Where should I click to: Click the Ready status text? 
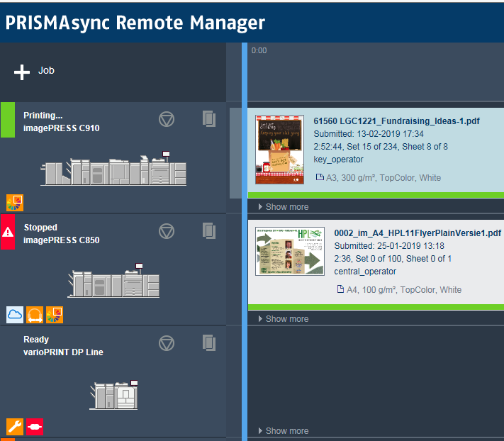[x=36, y=340]
